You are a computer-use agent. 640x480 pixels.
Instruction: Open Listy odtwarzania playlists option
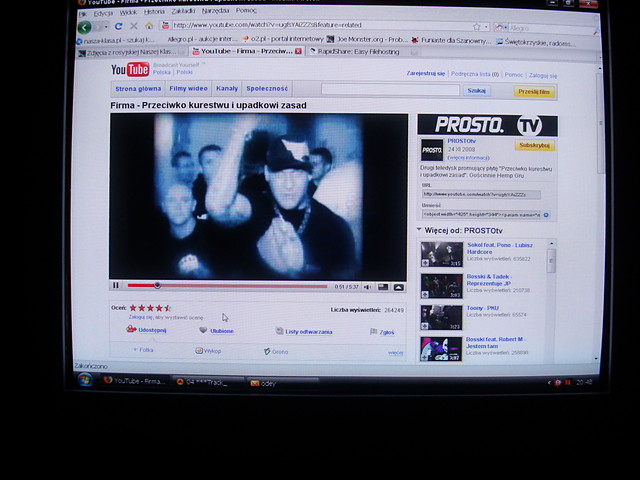(x=304, y=331)
